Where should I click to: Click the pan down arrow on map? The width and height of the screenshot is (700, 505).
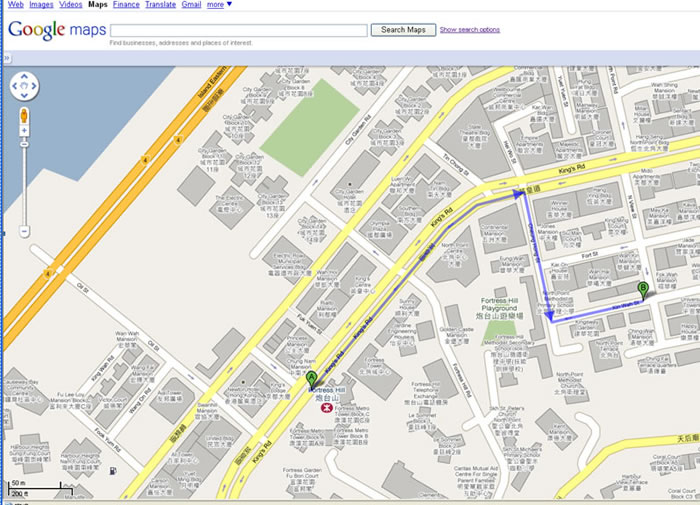tap(24, 98)
